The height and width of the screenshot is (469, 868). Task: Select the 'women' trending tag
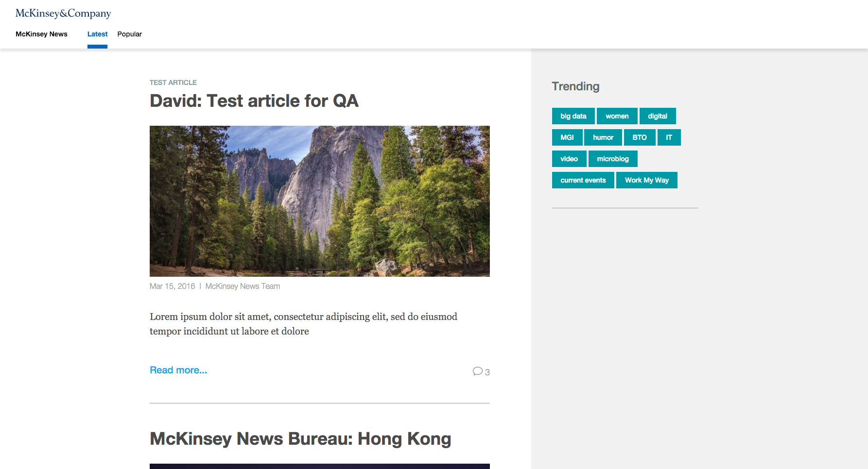coord(617,116)
